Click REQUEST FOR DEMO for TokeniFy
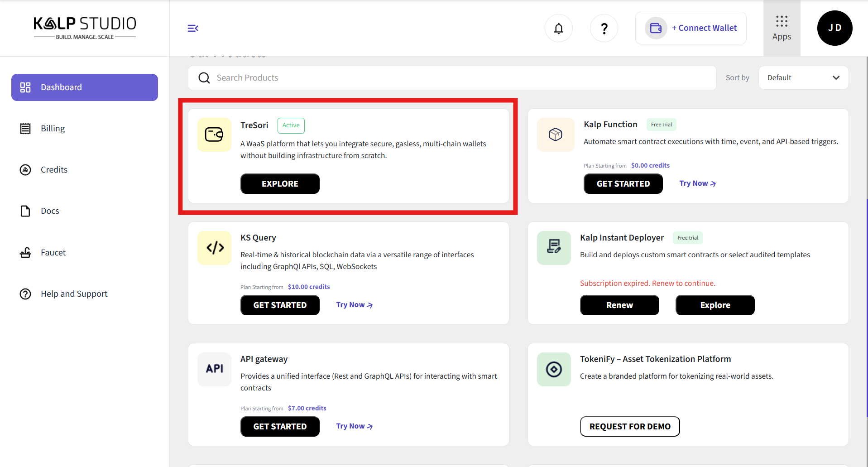The width and height of the screenshot is (868, 467). 629,427
